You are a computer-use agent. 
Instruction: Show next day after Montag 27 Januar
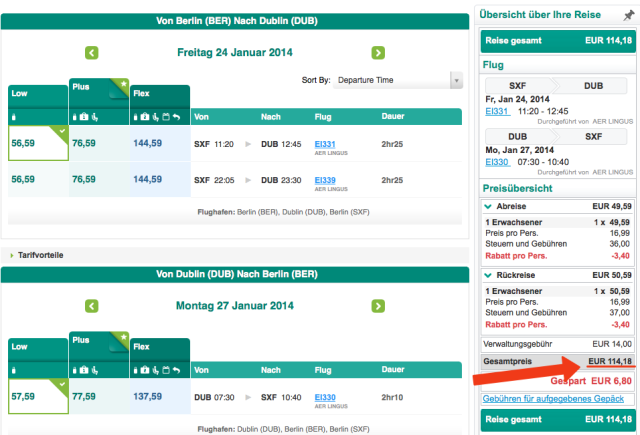(378, 305)
